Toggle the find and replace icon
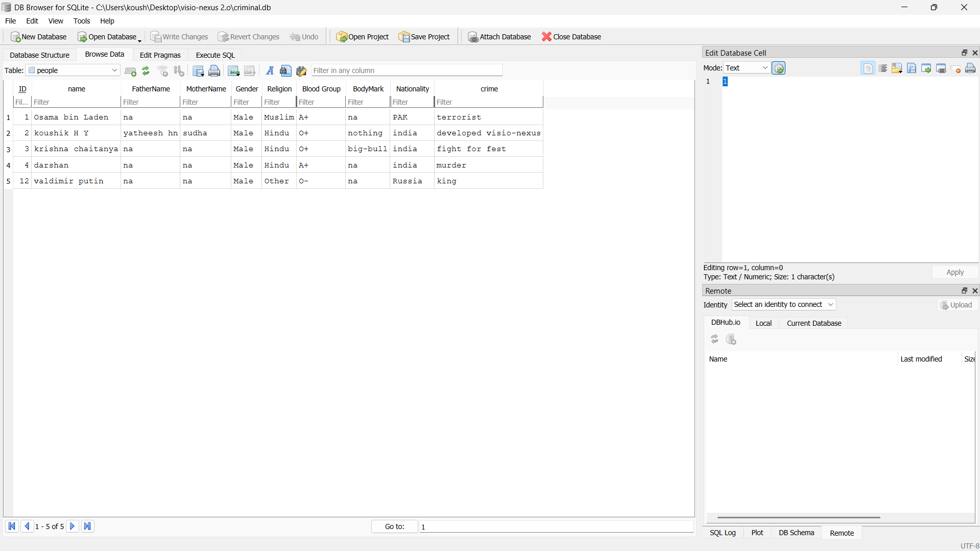The image size is (980, 551). [x=301, y=71]
